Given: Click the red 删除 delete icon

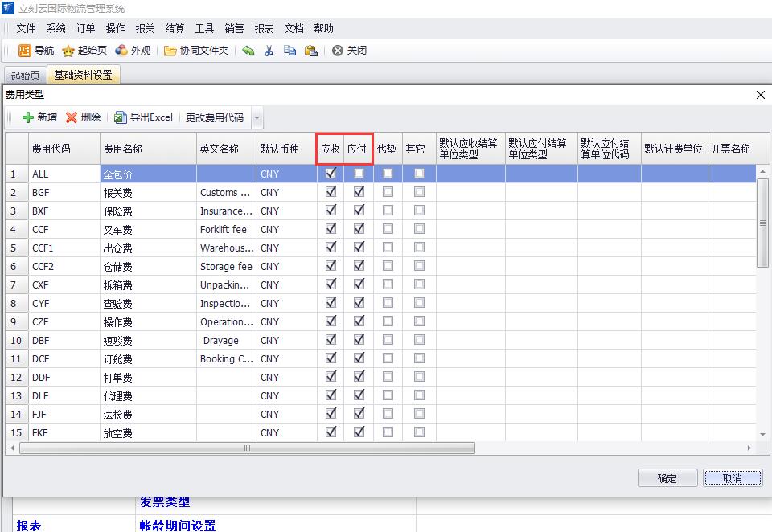Looking at the screenshot, I should [72, 117].
